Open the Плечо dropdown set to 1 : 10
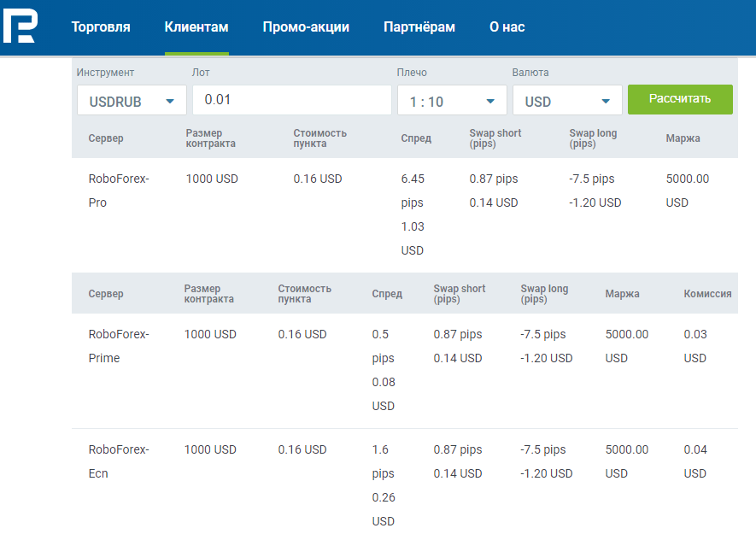Screen dimensions: 756x534 click(x=452, y=101)
